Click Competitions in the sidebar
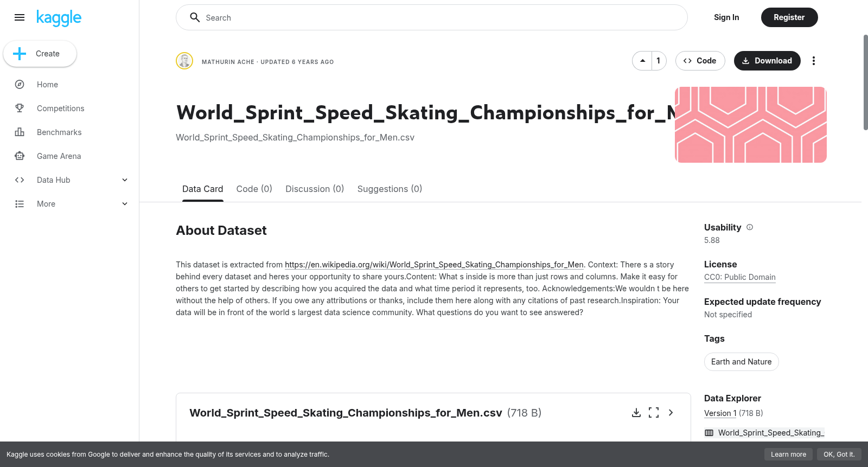The height and width of the screenshot is (467, 868). click(x=61, y=108)
